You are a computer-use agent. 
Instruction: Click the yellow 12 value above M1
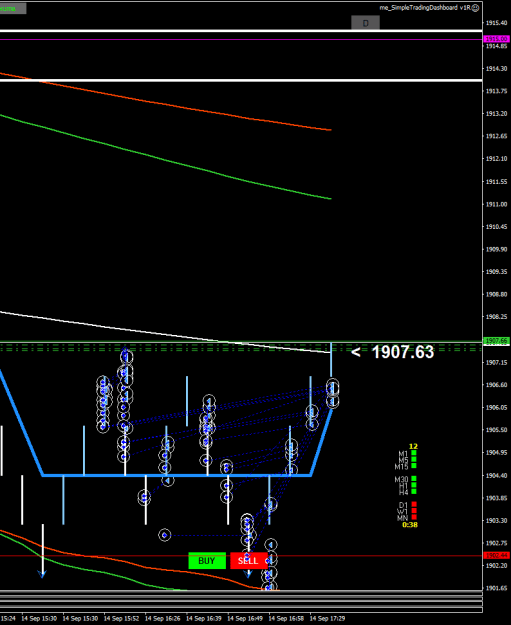[x=413, y=446]
